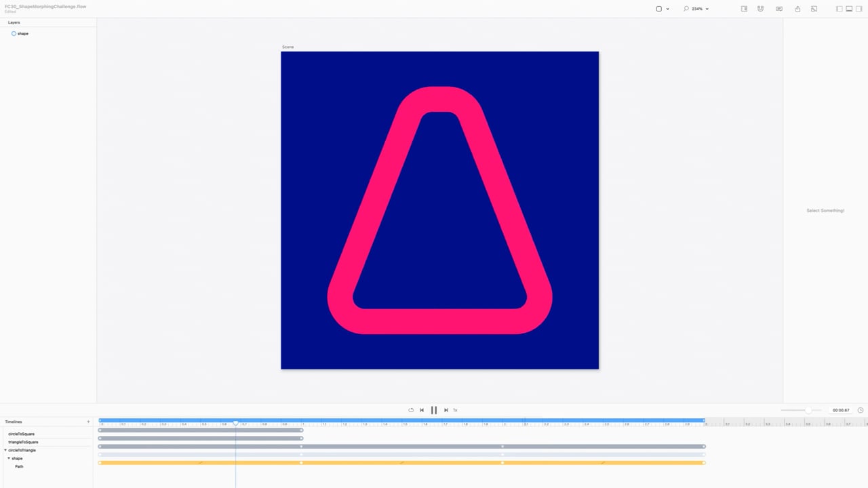The width and height of the screenshot is (868, 488).
Task: Click the orange Path animation track
Action: pos(402,462)
